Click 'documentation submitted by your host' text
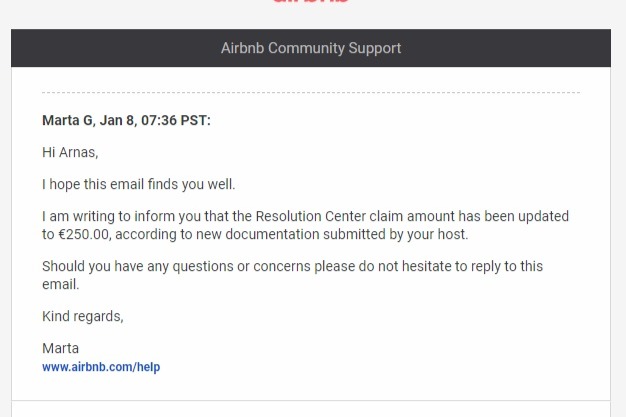The height and width of the screenshot is (417, 626). [x=347, y=234]
